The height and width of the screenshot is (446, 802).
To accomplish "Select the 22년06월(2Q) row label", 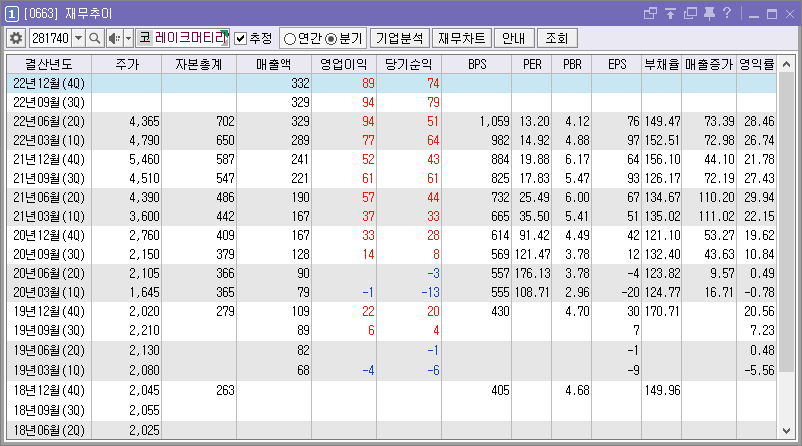I will (49, 122).
